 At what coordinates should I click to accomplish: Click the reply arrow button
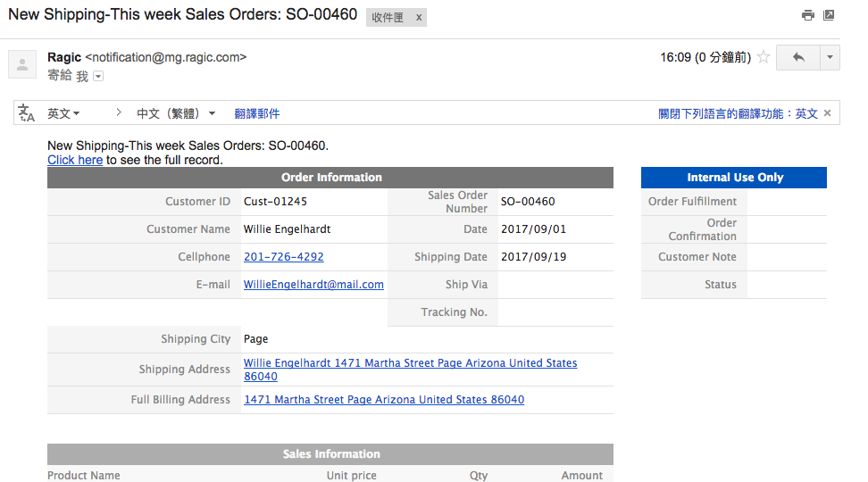[798, 58]
